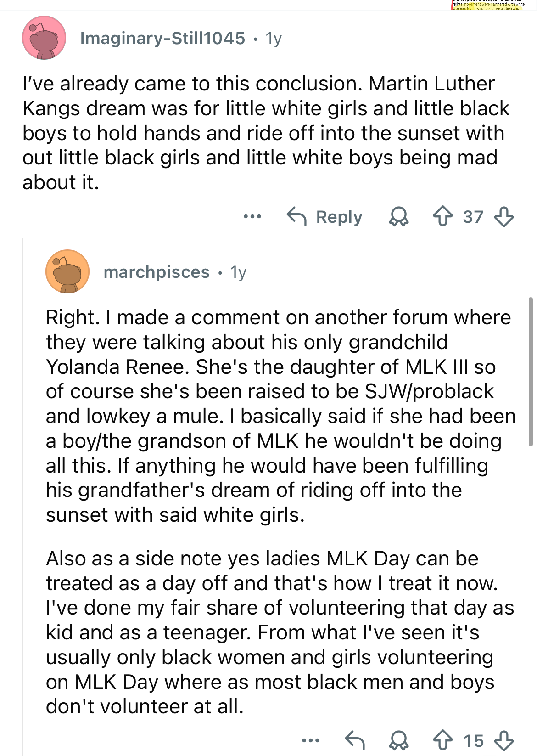This screenshot has height=756, width=537.
Task: Upvote the marchpisces reply
Action: coord(443,740)
